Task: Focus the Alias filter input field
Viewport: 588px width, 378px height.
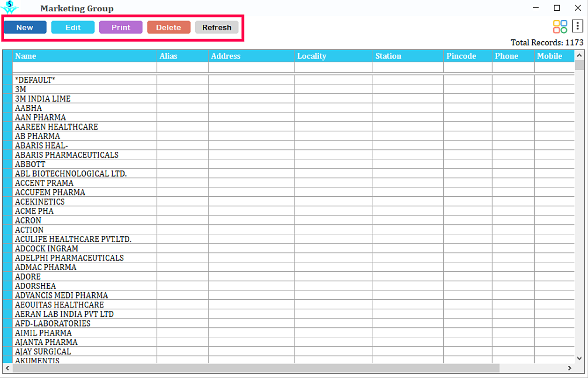Action: 183,67
